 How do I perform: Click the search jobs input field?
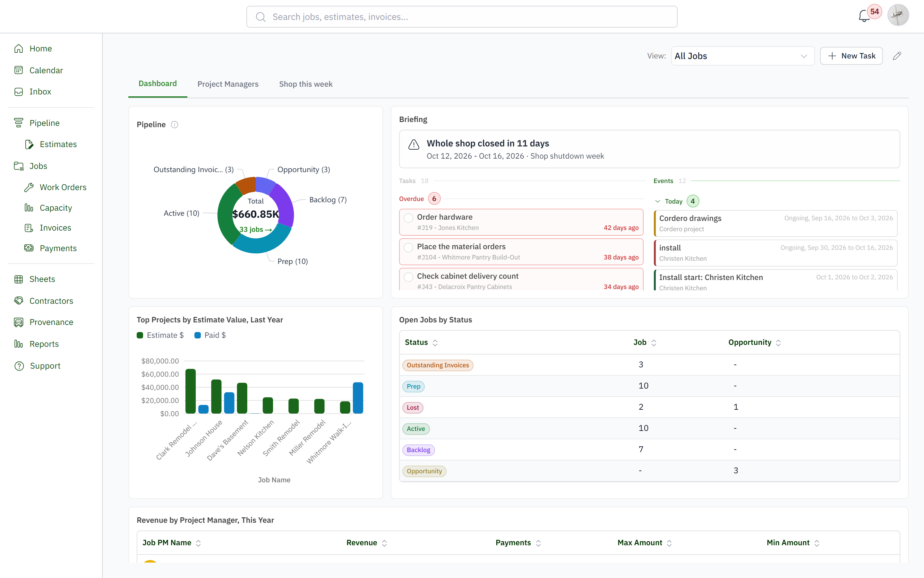[462, 17]
